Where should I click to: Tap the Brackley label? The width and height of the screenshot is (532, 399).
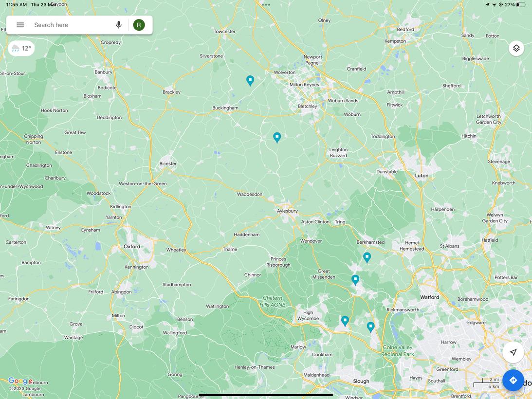(171, 92)
